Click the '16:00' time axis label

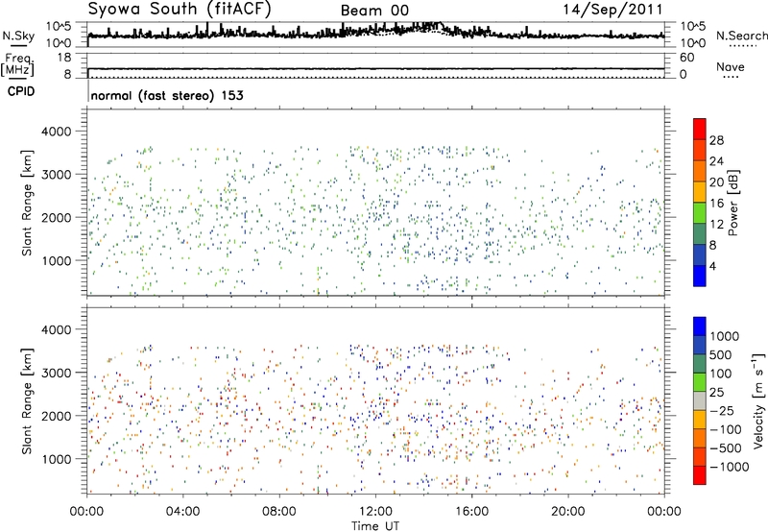tap(471, 512)
